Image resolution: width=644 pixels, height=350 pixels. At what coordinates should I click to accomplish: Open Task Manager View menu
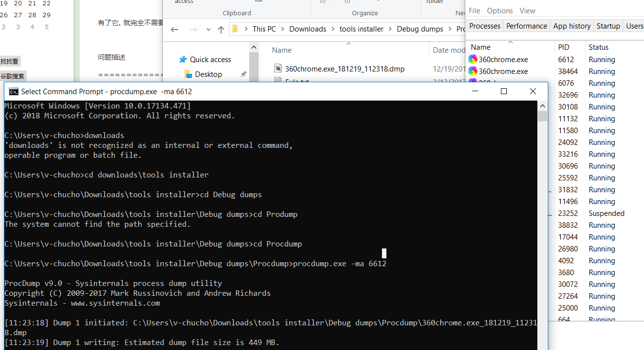pos(528,11)
